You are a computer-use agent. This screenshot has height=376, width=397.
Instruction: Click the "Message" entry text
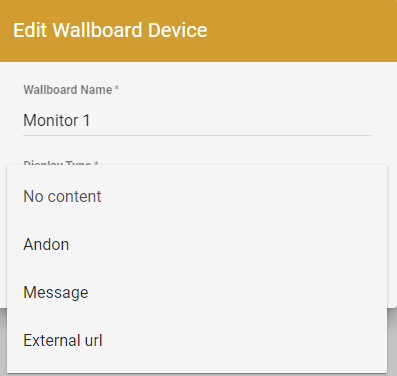(x=56, y=293)
